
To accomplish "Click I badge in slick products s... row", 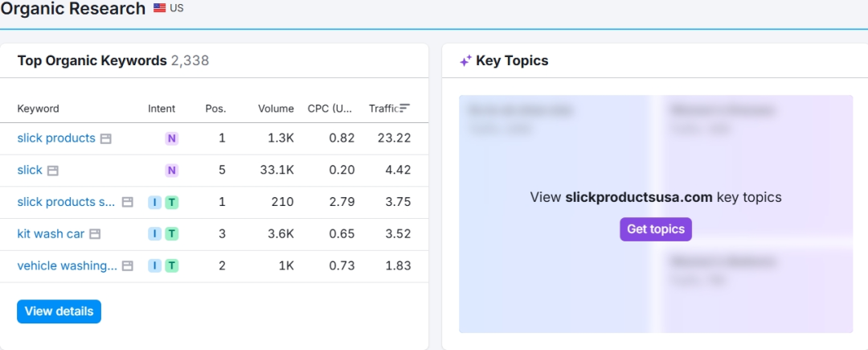I will click(155, 202).
